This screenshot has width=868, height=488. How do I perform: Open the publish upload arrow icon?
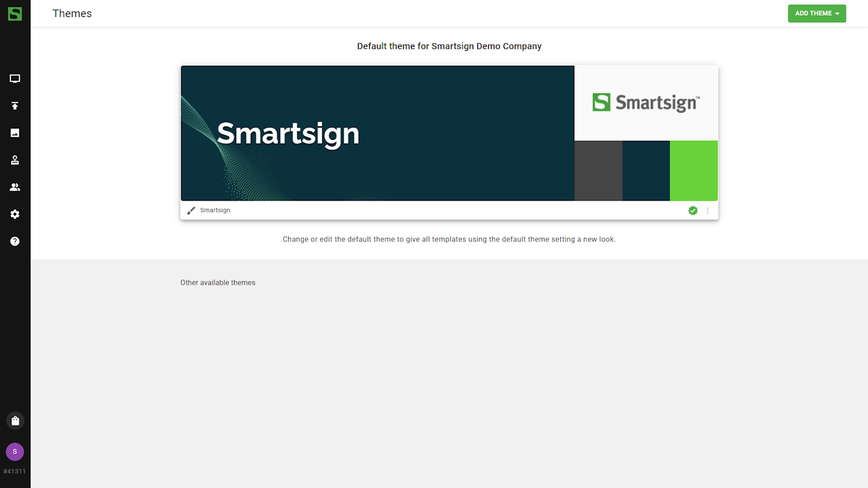point(15,106)
